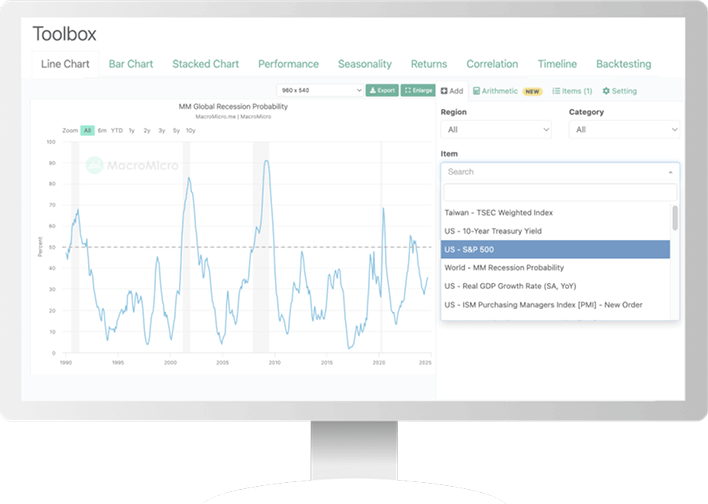
Task: Set chart zoom to YTD
Action: tap(117, 131)
